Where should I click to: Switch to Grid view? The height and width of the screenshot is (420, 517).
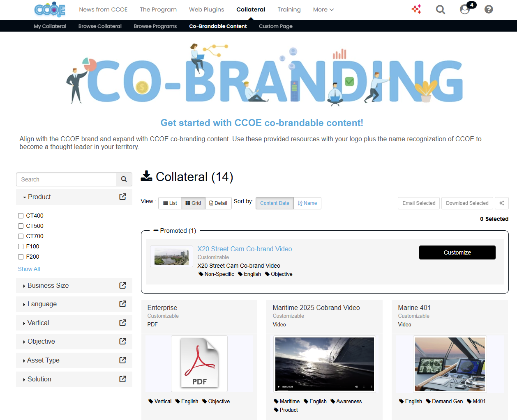point(193,203)
